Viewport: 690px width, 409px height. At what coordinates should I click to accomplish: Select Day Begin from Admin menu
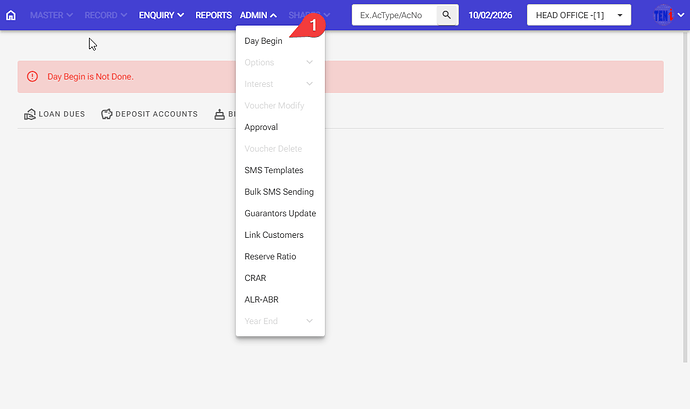pyautogui.click(x=263, y=41)
